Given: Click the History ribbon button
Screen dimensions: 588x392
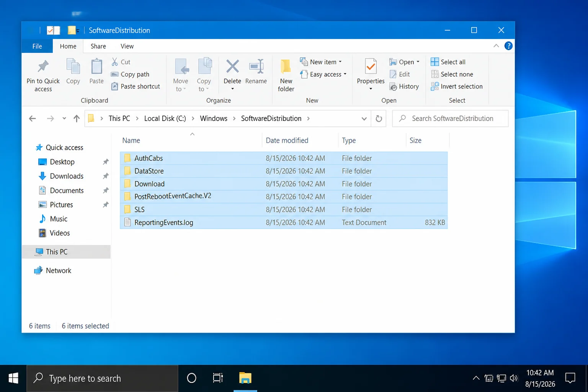Looking at the screenshot, I should (x=404, y=87).
